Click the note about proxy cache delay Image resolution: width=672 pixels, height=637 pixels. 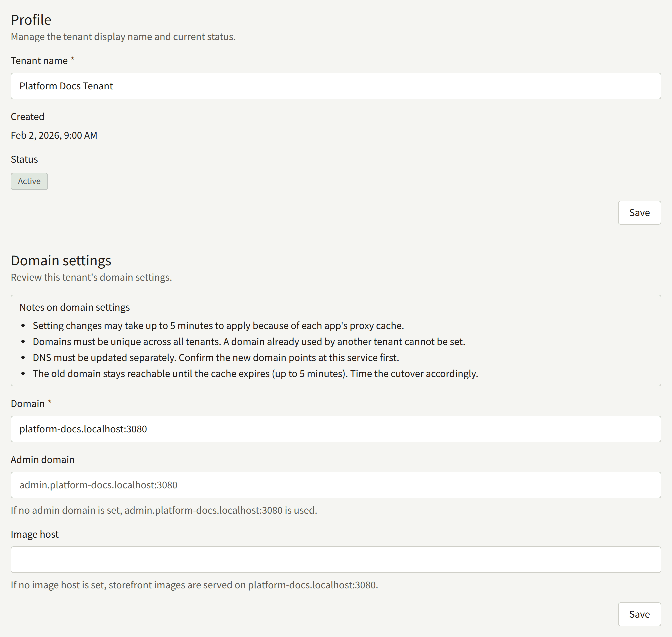(218, 325)
